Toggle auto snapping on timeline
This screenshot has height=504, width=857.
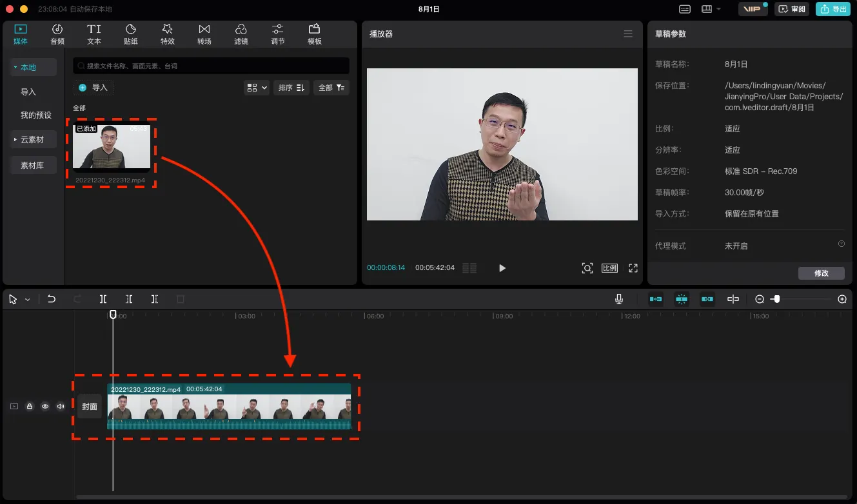point(682,299)
